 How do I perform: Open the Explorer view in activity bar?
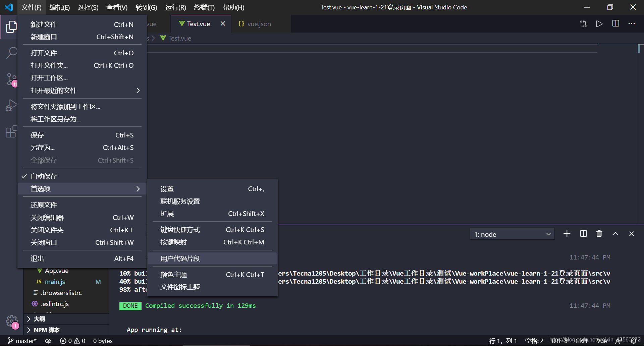point(11,27)
